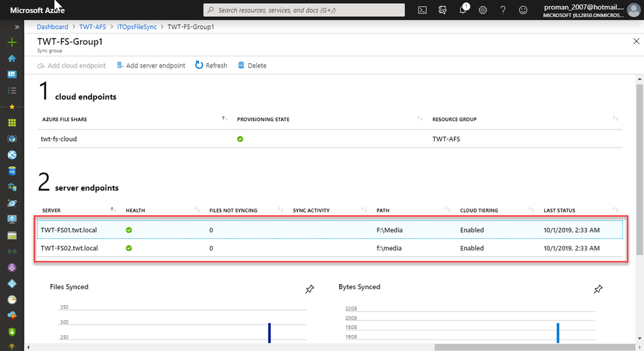
Task: Open App Services globe icon in sidebar
Action: click(12, 155)
